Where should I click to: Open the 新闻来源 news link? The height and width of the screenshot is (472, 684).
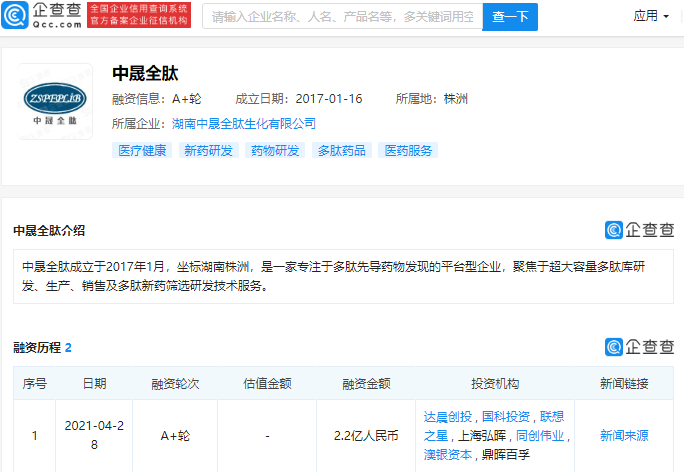pos(624,435)
